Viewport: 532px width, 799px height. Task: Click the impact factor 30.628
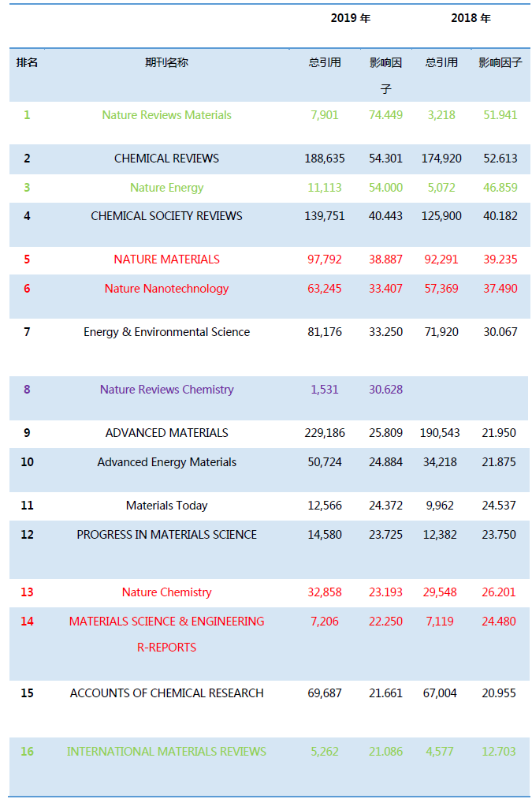tap(385, 390)
